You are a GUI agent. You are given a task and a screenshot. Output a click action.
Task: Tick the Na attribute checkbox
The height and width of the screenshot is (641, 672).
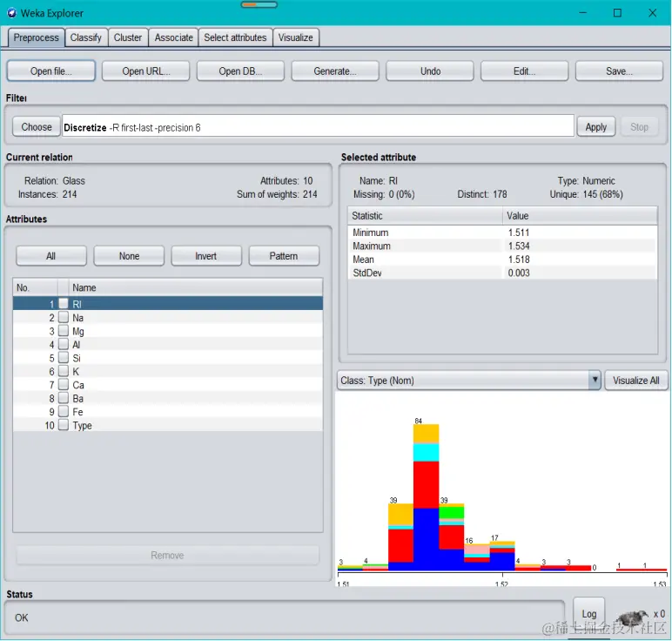click(x=64, y=317)
